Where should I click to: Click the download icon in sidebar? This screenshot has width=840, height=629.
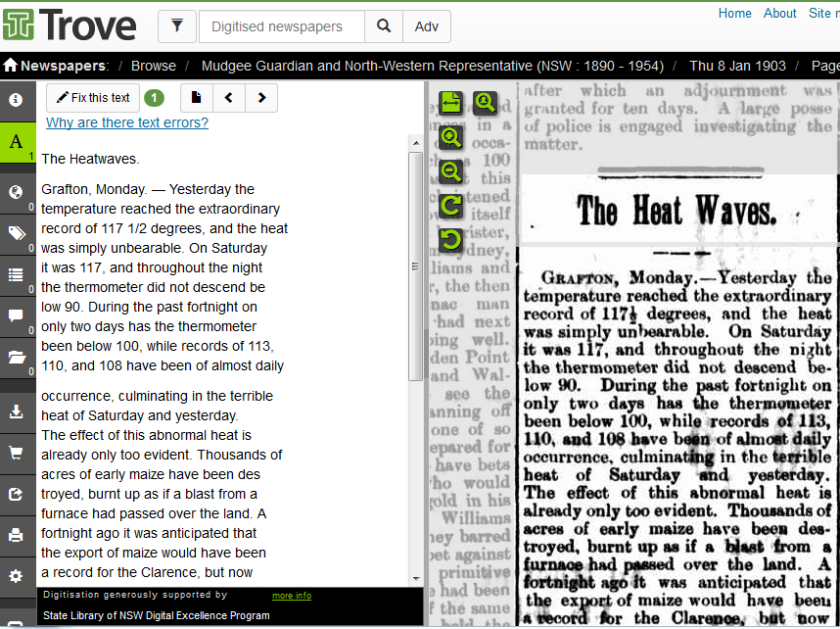[x=17, y=411]
